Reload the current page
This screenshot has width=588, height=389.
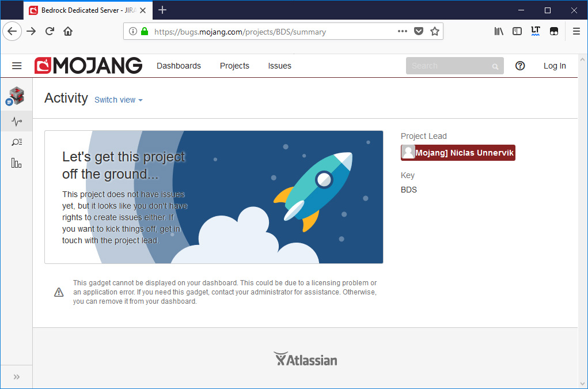click(x=50, y=32)
